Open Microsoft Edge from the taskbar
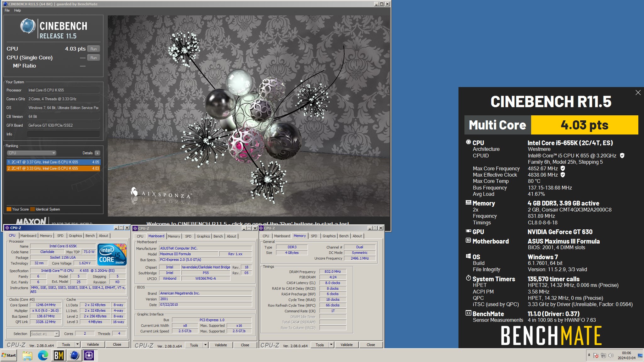Image resolution: width=644 pixels, height=362 pixels. (x=43, y=355)
